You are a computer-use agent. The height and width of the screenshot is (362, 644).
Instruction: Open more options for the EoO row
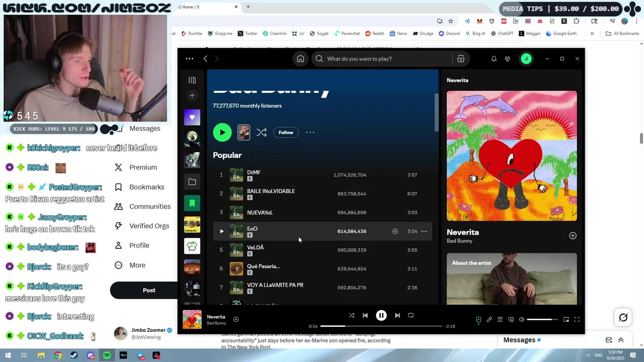tap(424, 231)
